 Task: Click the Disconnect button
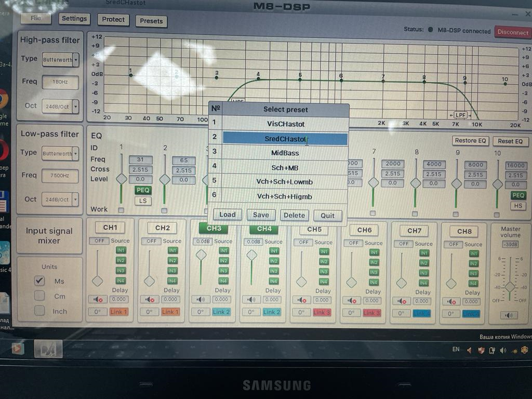point(513,32)
